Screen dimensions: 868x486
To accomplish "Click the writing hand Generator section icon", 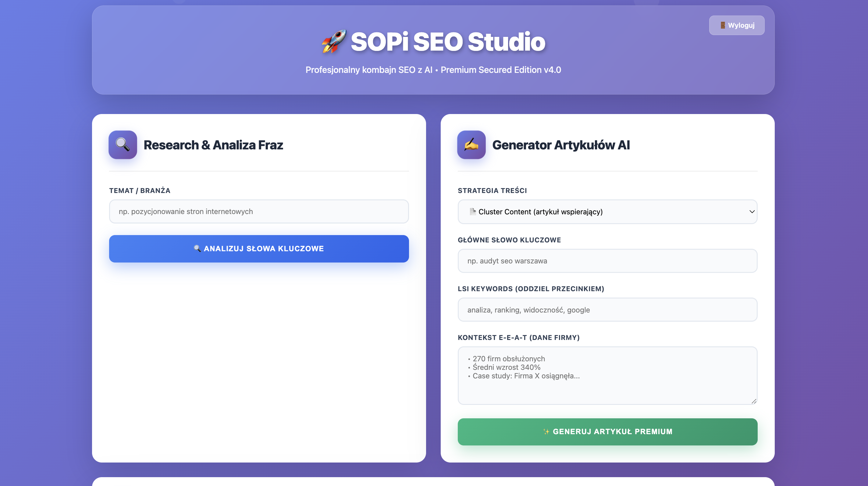I will coord(471,145).
